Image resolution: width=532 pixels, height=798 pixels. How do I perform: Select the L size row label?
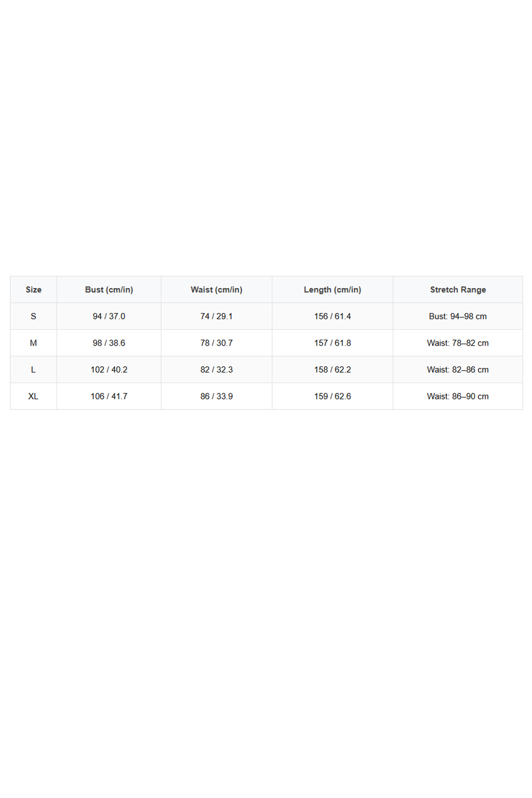tap(33, 370)
